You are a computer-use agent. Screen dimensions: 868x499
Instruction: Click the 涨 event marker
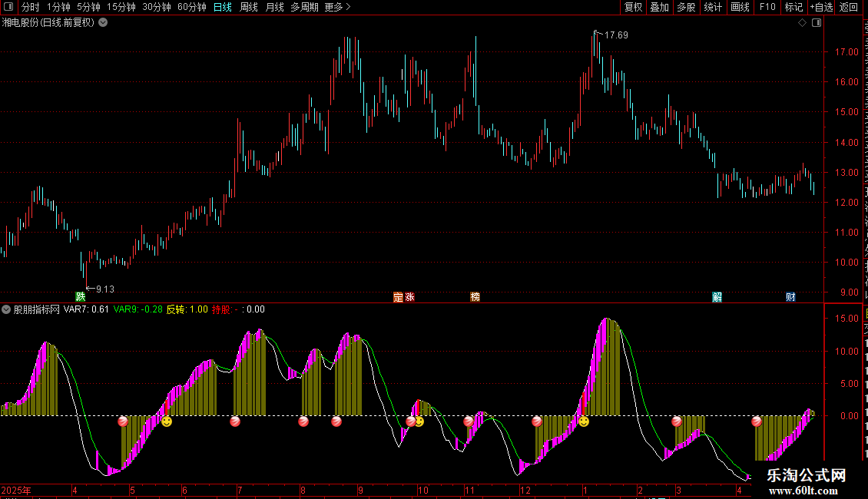click(409, 297)
